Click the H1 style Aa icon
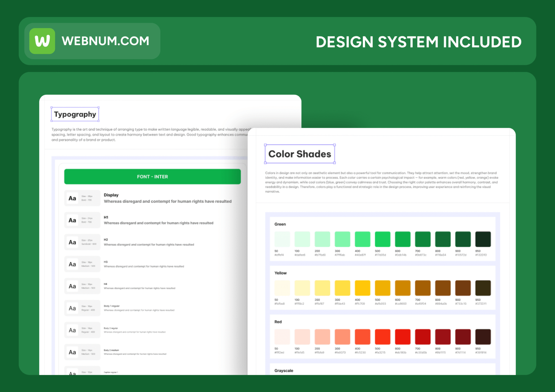The height and width of the screenshot is (392, 555). coord(72,220)
